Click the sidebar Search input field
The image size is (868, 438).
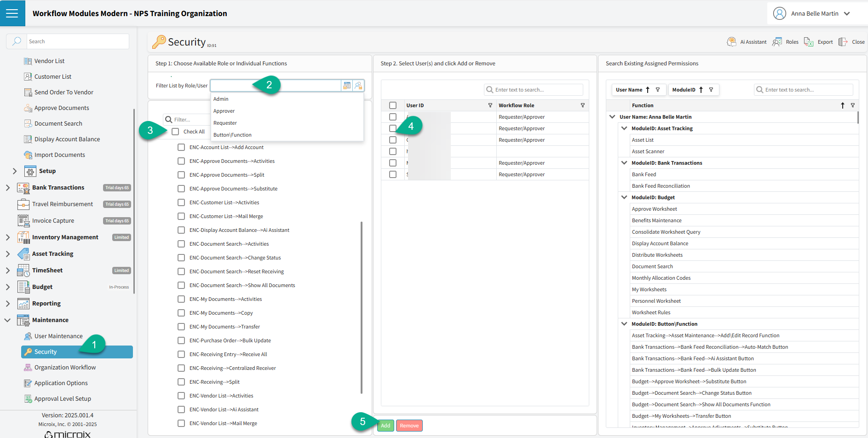click(x=77, y=41)
